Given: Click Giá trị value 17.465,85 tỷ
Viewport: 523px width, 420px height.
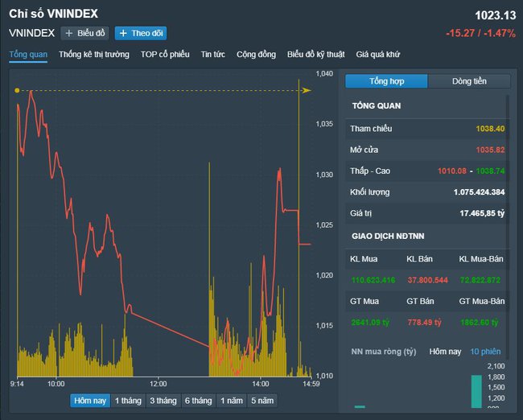Looking at the screenshot, I should pos(482,213).
